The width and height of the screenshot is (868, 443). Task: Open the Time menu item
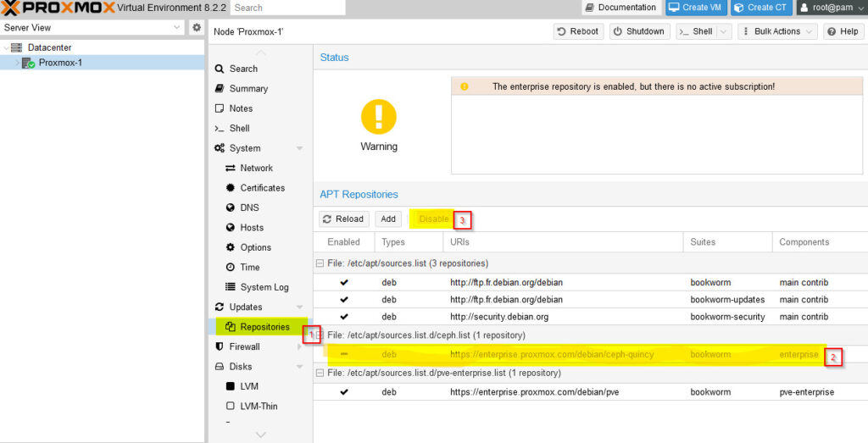click(x=250, y=267)
